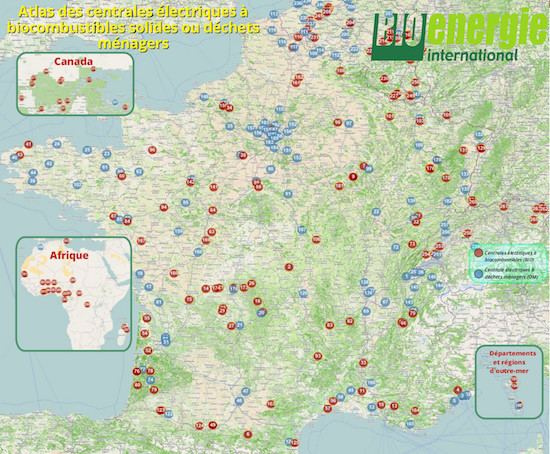Click red marker 15 in southwest France

point(189,300)
